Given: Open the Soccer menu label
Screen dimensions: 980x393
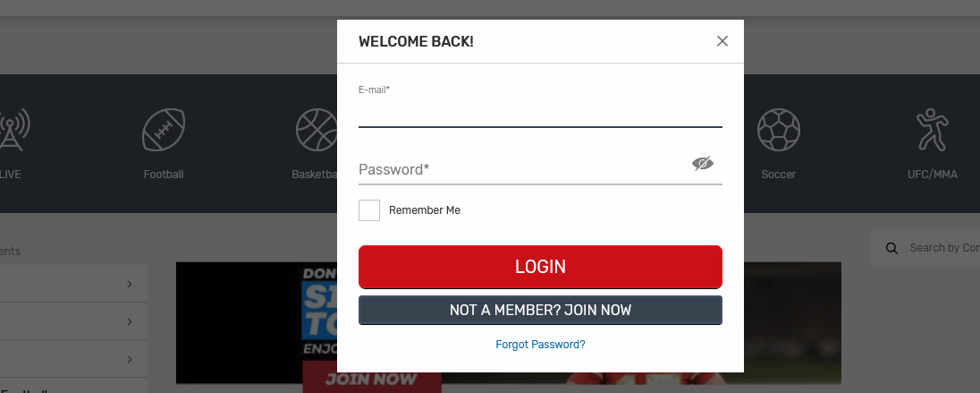Looking at the screenshot, I should coord(778,175).
